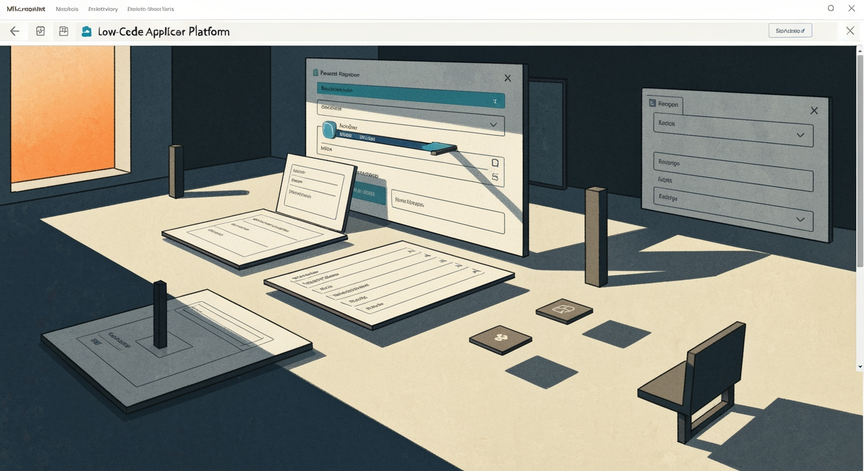Click the refresh-page icon beside back arrow
864x471 pixels.
click(x=40, y=31)
